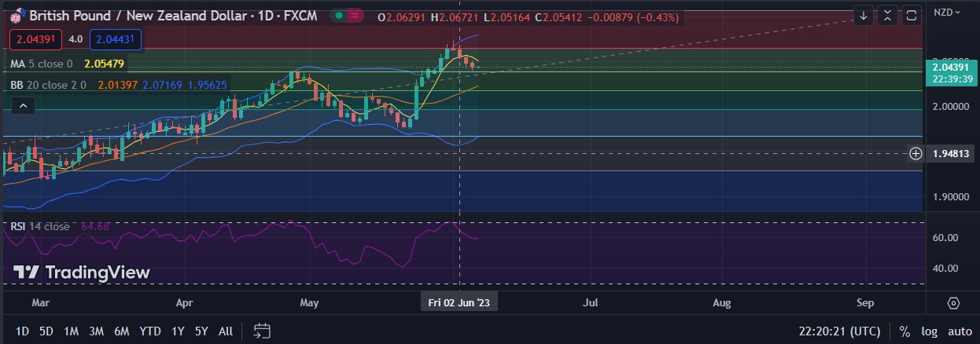This screenshot has width=980, height=344.
Task: Click the Jul label on time axis
Action: (x=591, y=302)
